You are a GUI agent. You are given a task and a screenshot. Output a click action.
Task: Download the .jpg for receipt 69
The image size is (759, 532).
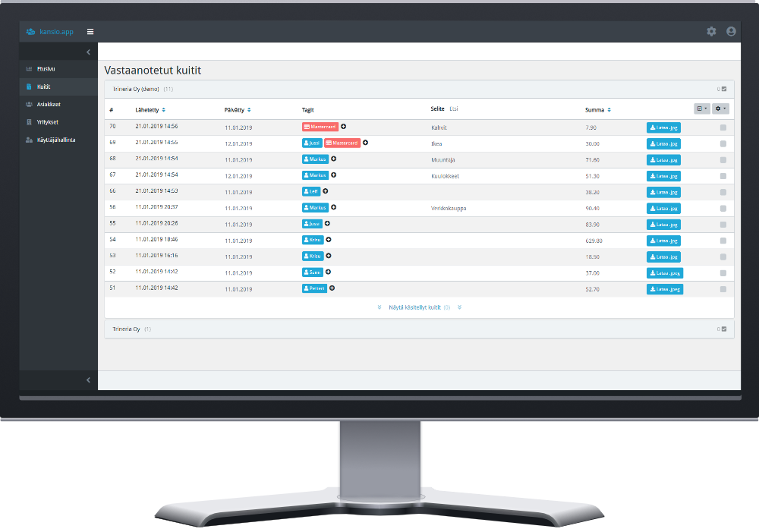pyautogui.click(x=663, y=143)
